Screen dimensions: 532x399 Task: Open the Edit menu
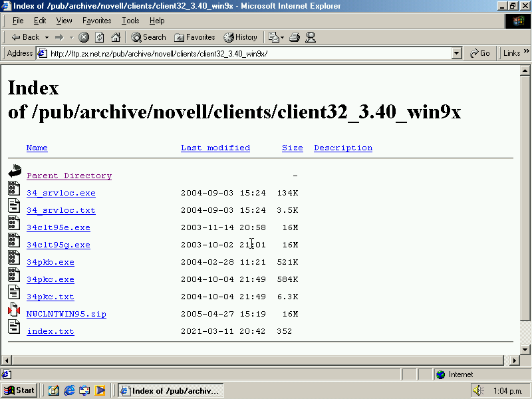40,21
